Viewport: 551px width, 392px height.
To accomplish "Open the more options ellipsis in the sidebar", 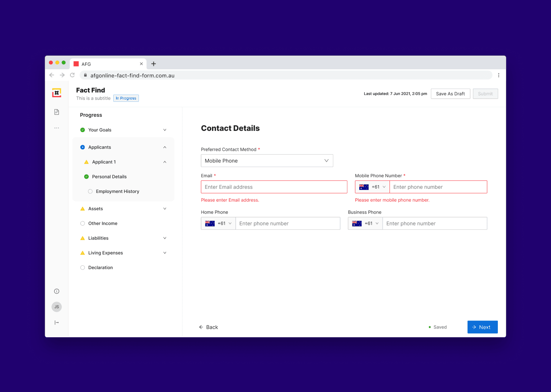I will [57, 128].
